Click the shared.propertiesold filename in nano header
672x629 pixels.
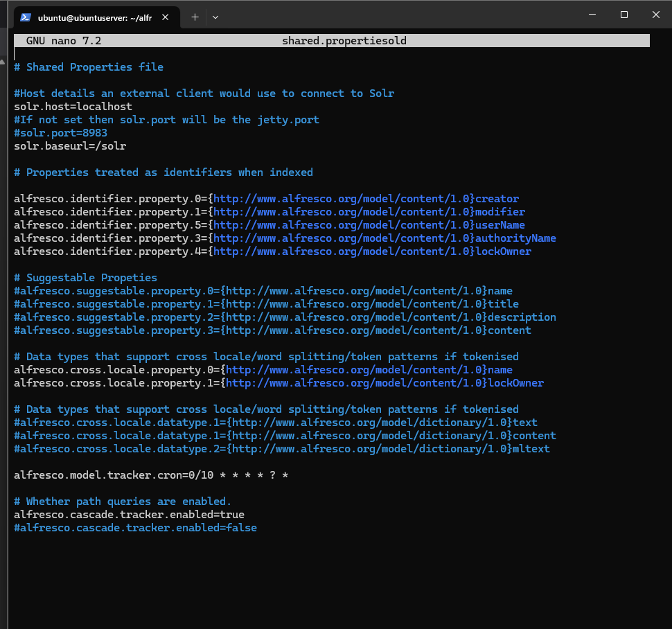(x=344, y=41)
